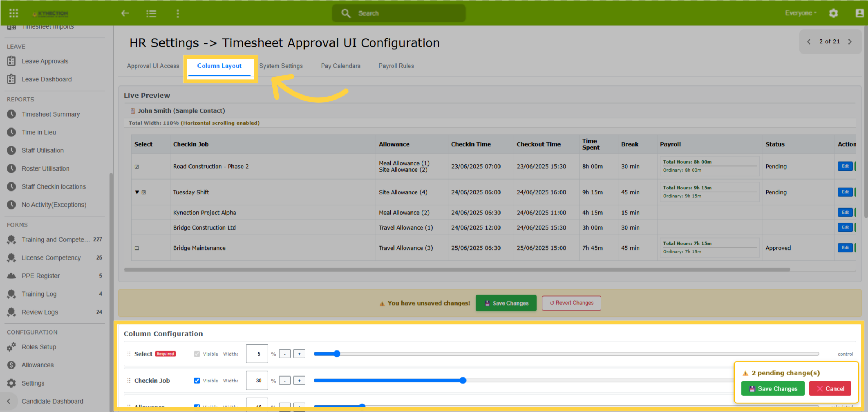Tick the Bridge Maintenance row checkbox
Screen dimensions: 868x412
(x=137, y=248)
